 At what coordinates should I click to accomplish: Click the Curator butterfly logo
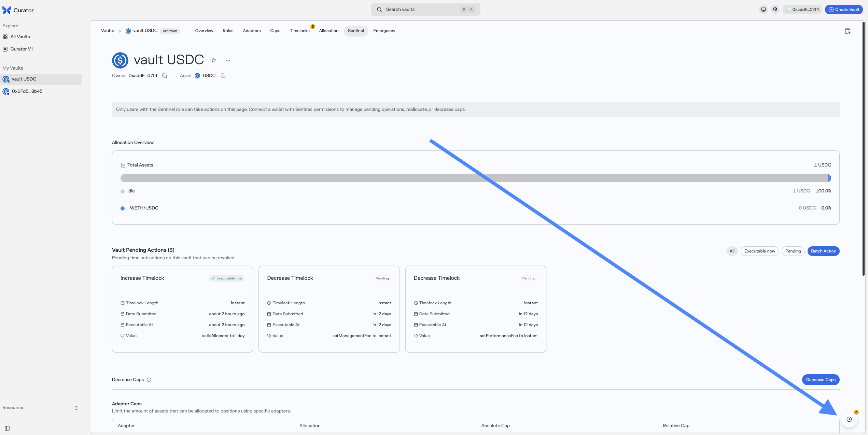tap(7, 10)
